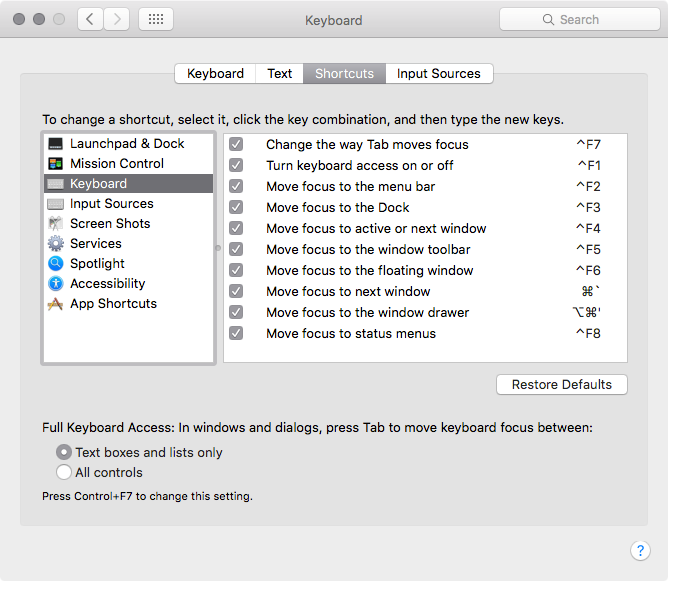Image resolution: width=688 pixels, height=601 pixels.
Task: Click the ^F1 shortcut key combination
Action: pos(589,165)
